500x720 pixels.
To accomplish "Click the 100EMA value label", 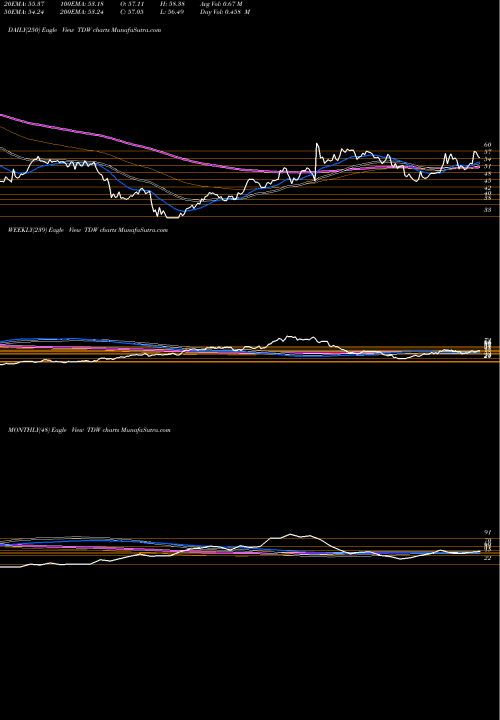I will point(83,4).
